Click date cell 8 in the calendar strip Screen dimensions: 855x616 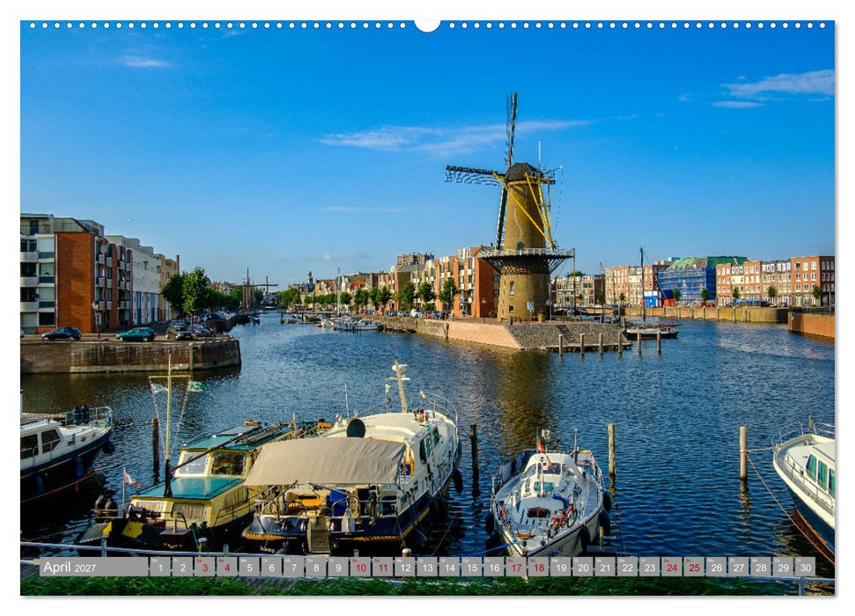(x=316, y=567)
